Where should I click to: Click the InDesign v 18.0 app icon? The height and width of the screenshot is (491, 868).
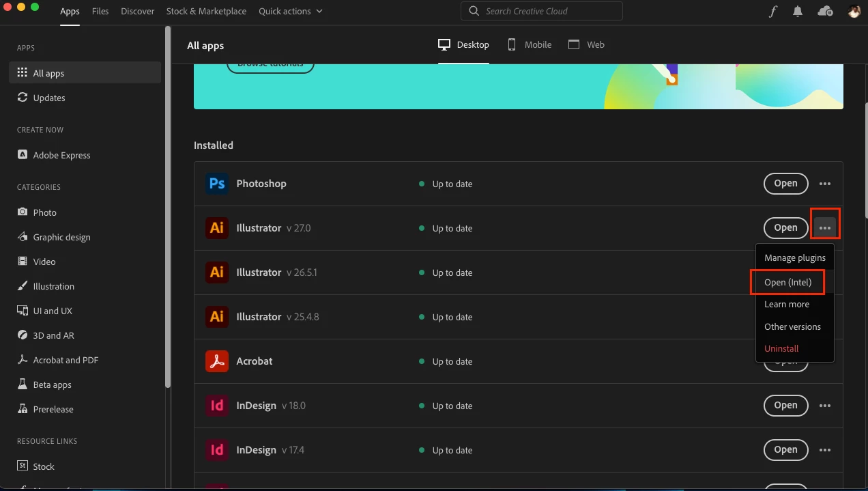[217, 406]
